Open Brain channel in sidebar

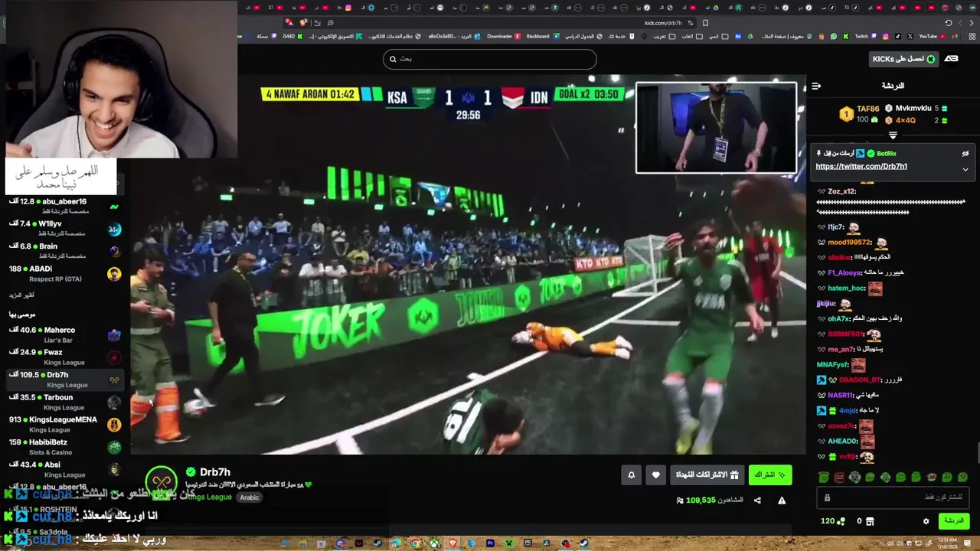pyautogui.click(x=64, y=250)
